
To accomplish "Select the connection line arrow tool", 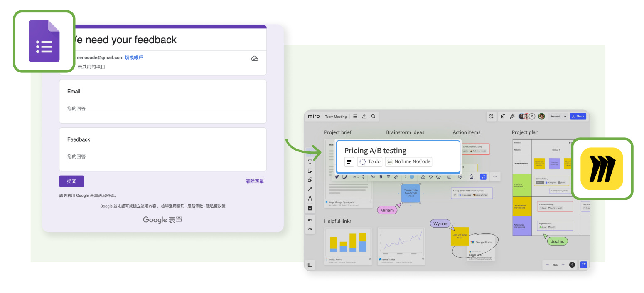I will 310,189.
